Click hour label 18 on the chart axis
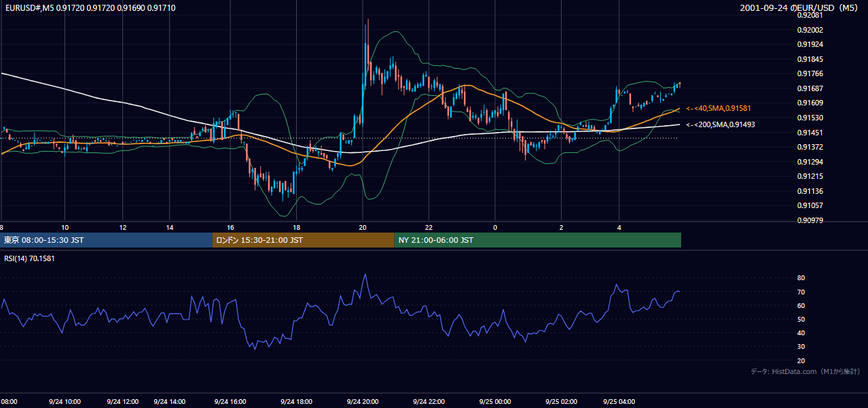This screenshot has height=408, width=868. [296, 227]
